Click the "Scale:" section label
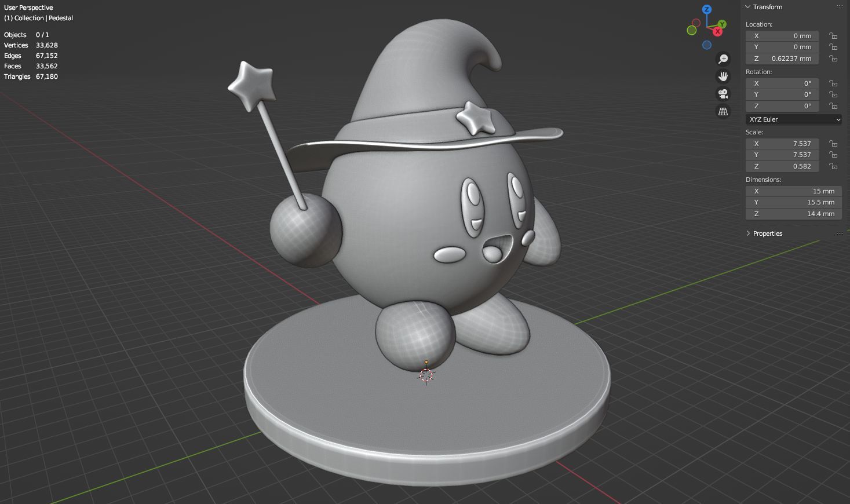 pos(754,132)
